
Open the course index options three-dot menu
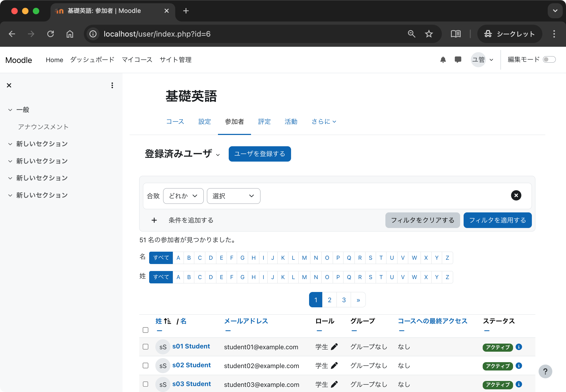point(112,85)
